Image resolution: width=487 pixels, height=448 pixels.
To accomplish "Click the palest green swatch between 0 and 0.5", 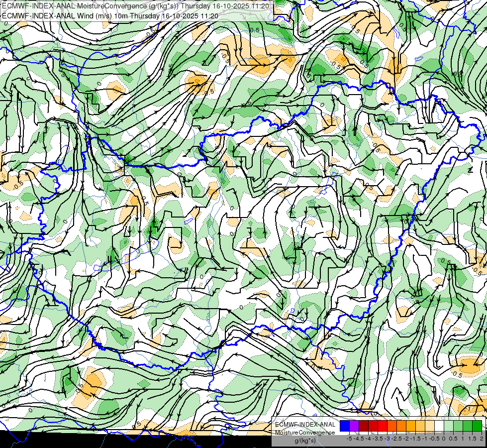I will (449, 426).
